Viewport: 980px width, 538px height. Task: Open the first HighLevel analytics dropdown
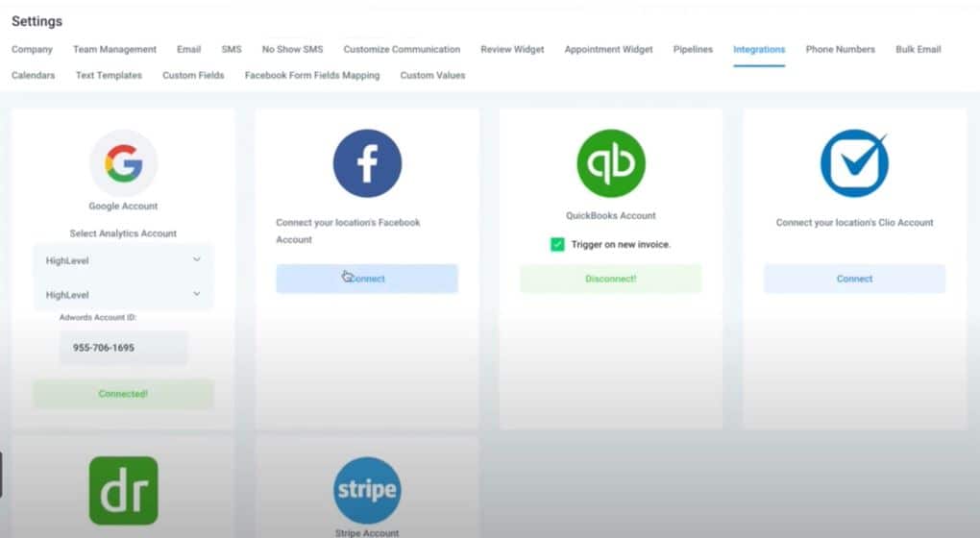(123, 260)
